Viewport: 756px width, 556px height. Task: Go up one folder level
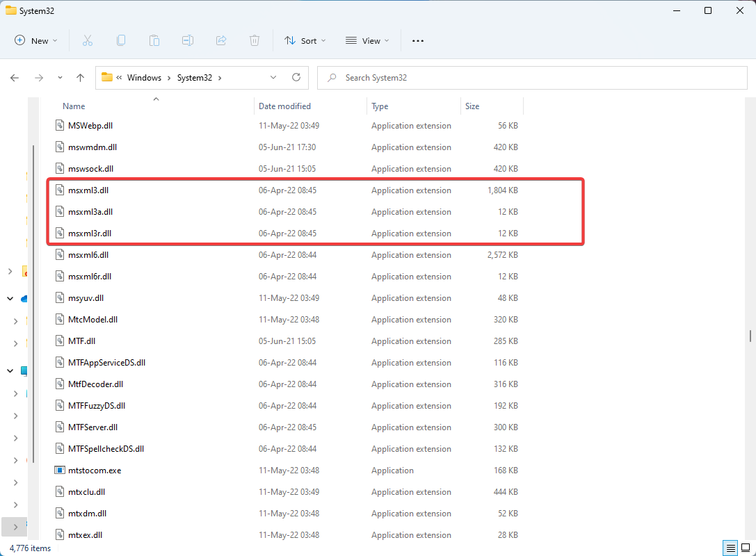[80, 78]
